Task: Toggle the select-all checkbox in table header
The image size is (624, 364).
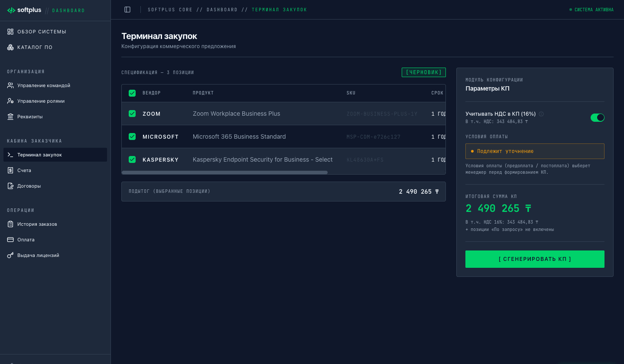Action: click(132, 93)
